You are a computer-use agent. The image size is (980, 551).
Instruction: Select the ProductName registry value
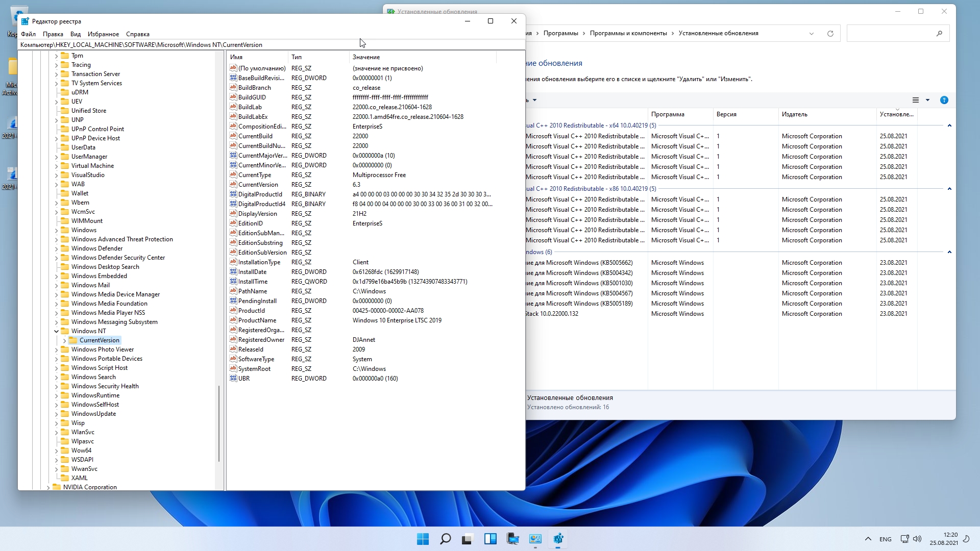pyautogui.click(x=257, y=320)
